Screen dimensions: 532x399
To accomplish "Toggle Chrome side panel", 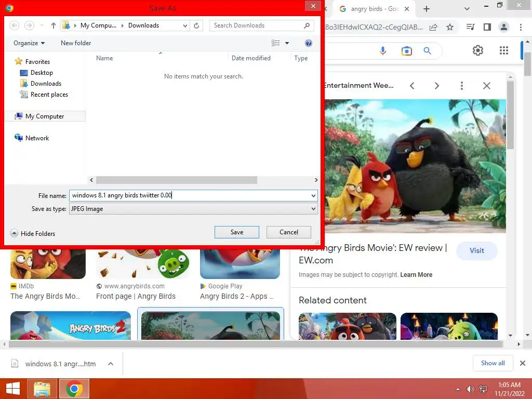I will coord(487,27).
